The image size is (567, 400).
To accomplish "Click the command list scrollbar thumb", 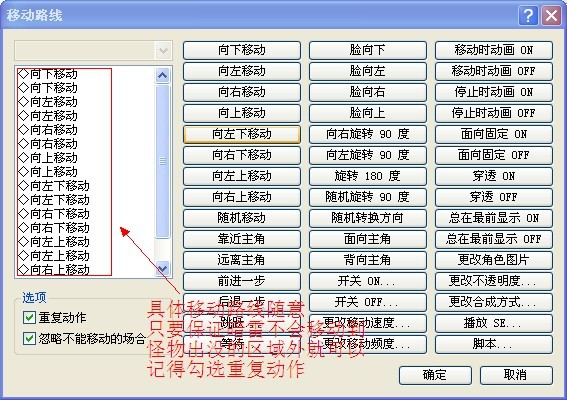I will (x=162, y=161).
